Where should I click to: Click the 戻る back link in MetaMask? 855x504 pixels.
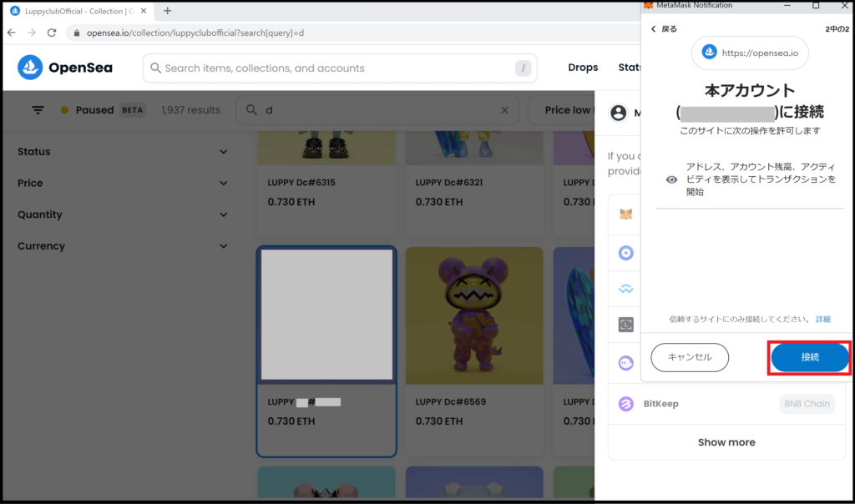coord(669,29)
